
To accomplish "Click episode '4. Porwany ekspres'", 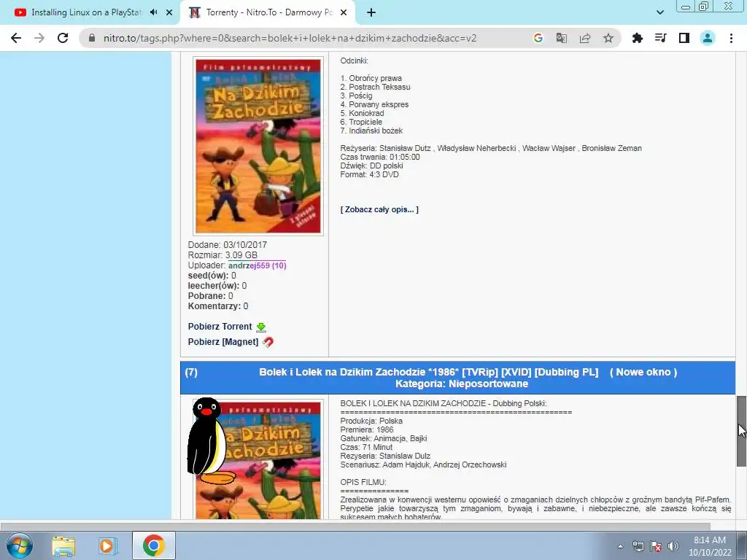I will click(374, 104).
